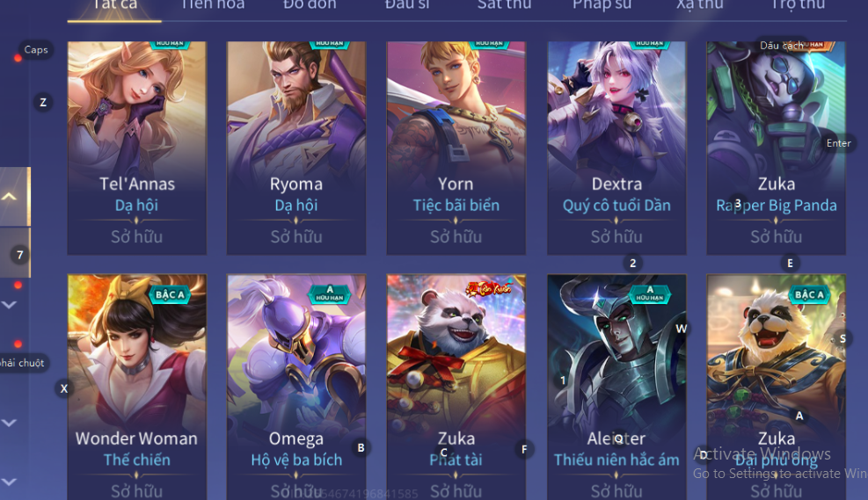Image resolution: width=868 pixels, height=500 pixels.
Task: Switch to the Tất cả tab
Action: point(114,5)
